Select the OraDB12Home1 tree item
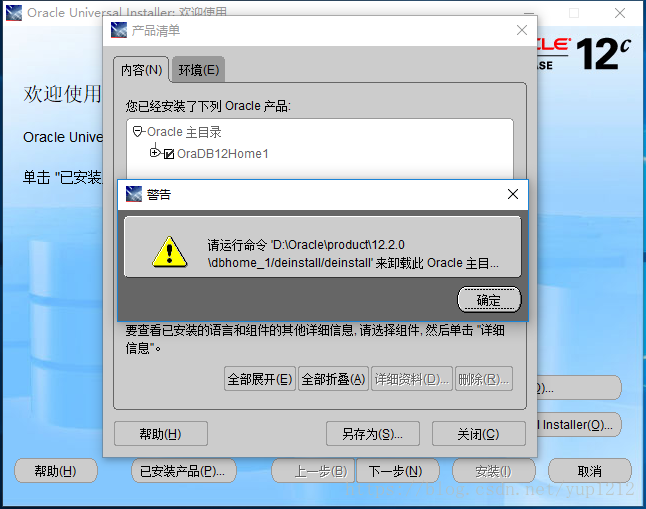The image size is (646, 509). [x=222, y=154]
